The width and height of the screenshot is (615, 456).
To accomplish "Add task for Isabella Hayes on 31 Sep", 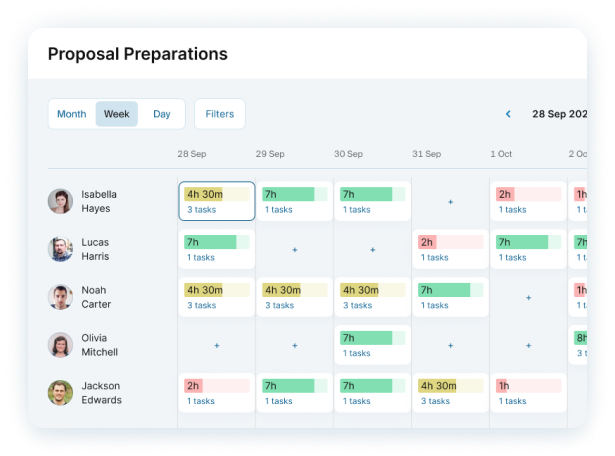I will click(x=450, y=202).
